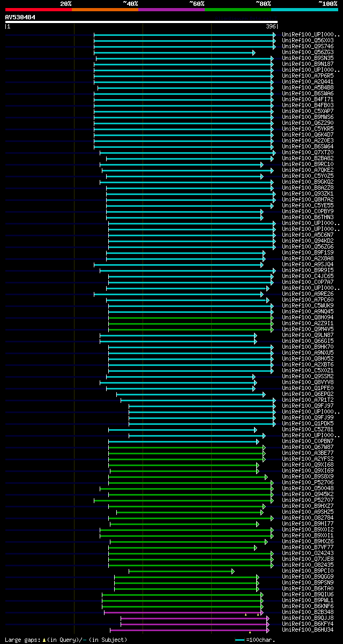Image resolution: width=343 pixels, height=644 pixels.
Task: Select the UniRef100_A7P6R5 label
Action: click(x=308, y=76)
